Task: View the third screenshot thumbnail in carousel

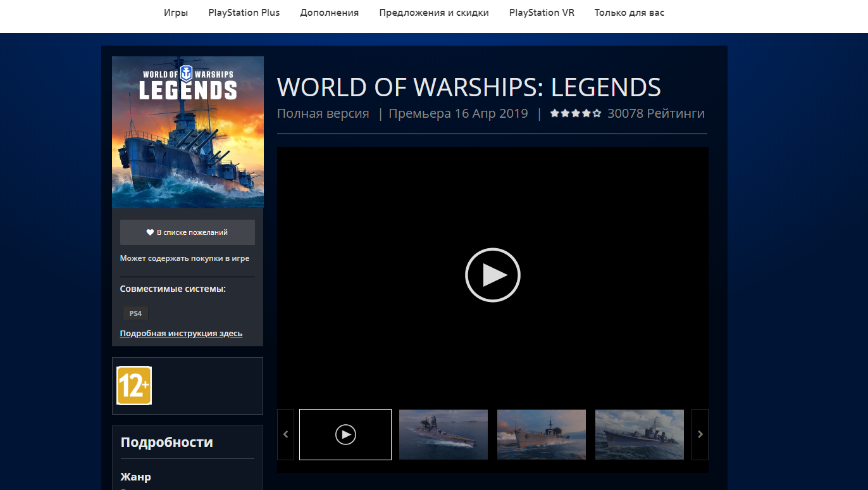Action: pos(639,434)
